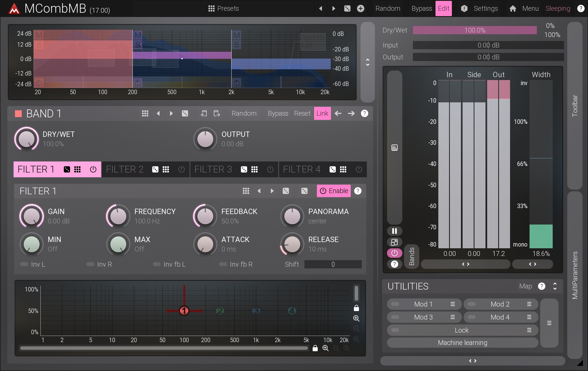Open Filter 2 presets grid icon

click(x=166, y=169)
